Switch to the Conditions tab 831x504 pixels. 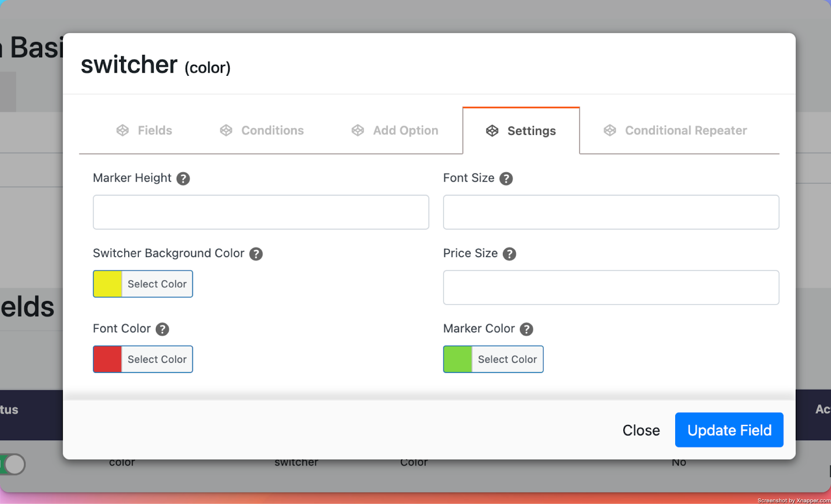(262, 130)
